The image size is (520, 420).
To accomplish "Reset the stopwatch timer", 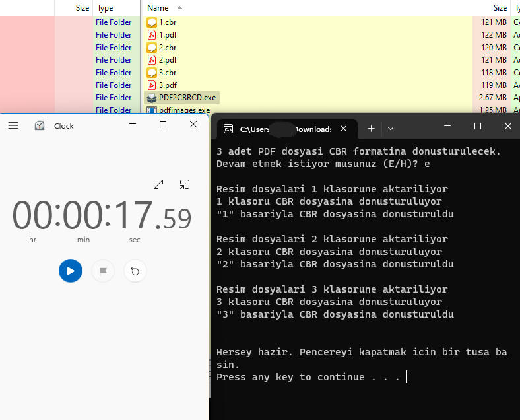I will (135, 271).
